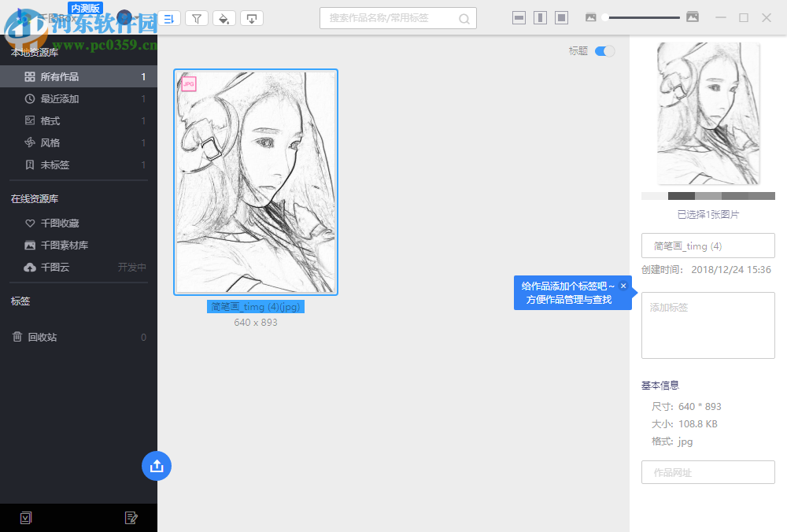787x532 pixels.
Task: Click the name field 简笔画_timg (4)
Action: (708, 246)
